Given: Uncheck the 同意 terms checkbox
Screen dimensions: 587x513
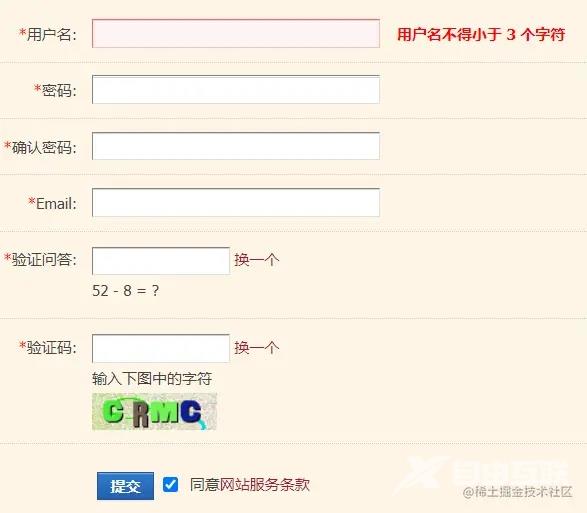Looking at the screenshot, I should click(x=170, y=485).
